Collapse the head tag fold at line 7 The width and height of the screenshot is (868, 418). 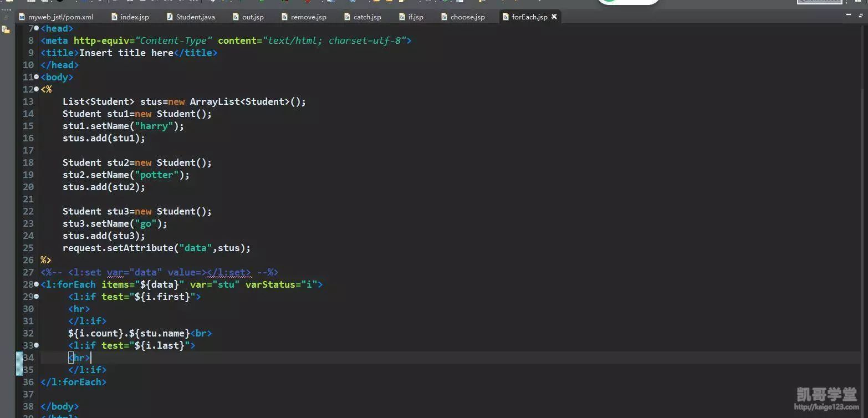(37, 28)
